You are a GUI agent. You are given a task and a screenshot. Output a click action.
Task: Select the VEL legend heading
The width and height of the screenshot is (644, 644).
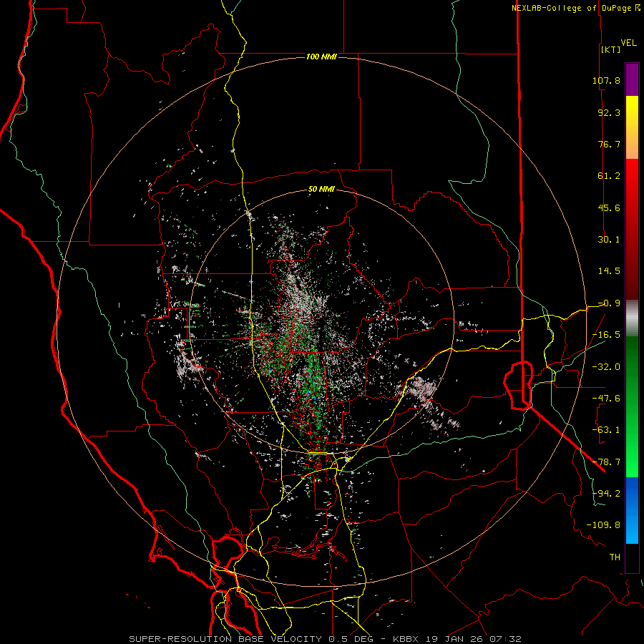pos(628,43)
